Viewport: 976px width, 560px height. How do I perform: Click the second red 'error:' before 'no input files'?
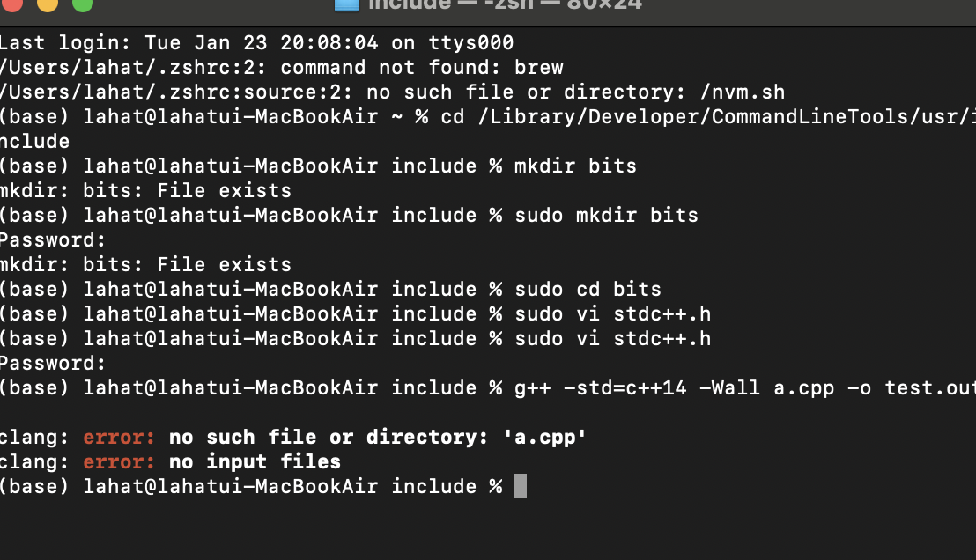point(119,461)
